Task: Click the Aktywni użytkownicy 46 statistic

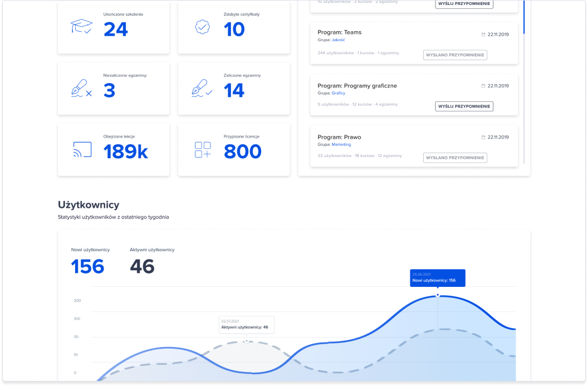Action: click(143, 266)
